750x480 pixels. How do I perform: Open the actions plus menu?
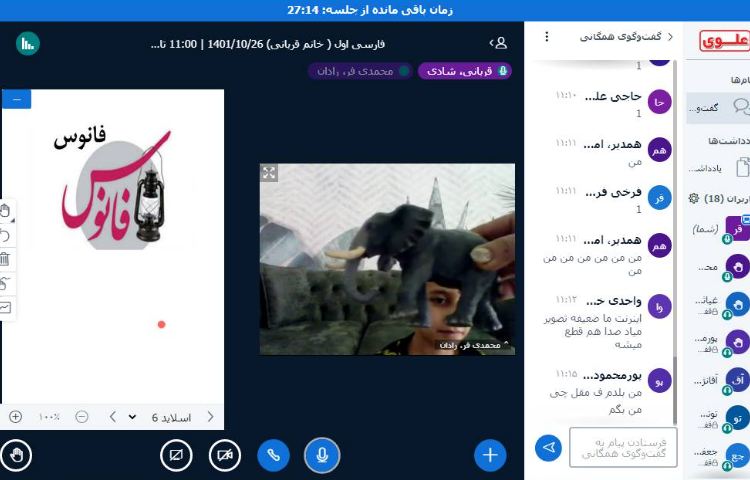[490, 455]
